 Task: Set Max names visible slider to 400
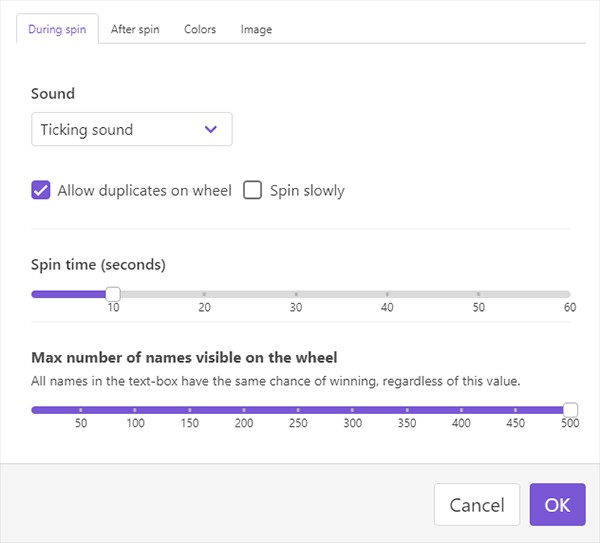(461, 410)
